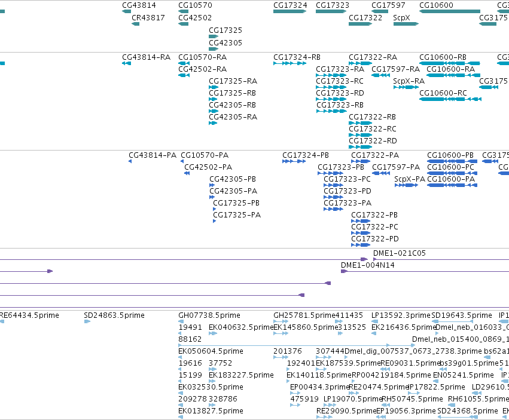Select the CG42305 gene label
The width and height of the screenshot is (509, 420).
tap(225, 42)
